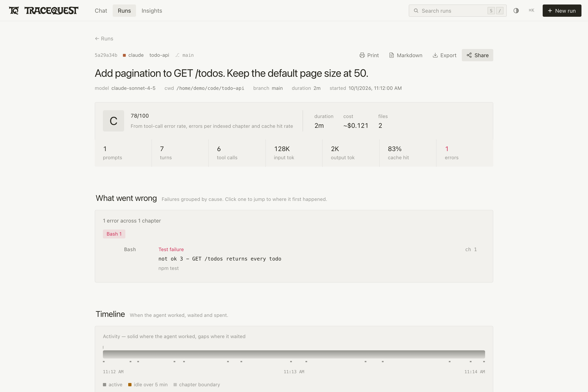Click the chapter boundary legend item
The width and height of the screenshot is (588, 392).
[197, 385]
